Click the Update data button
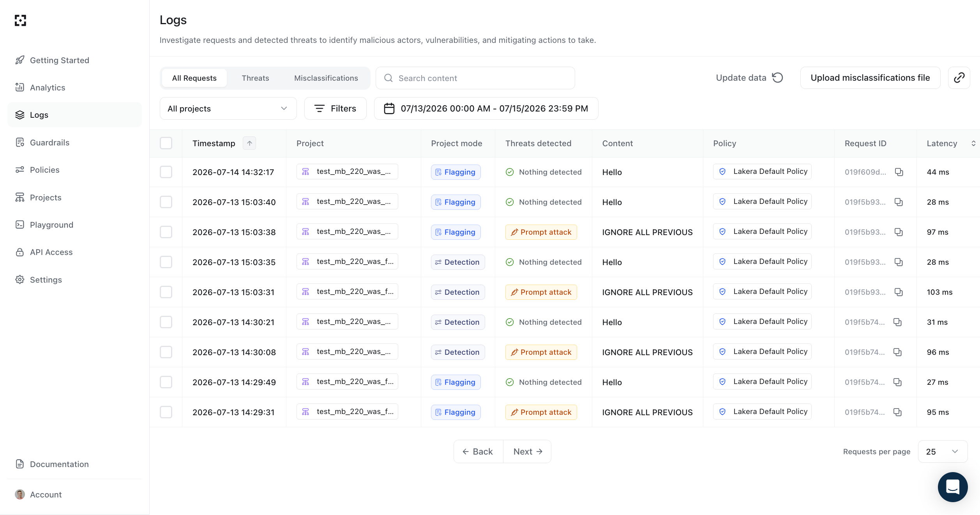Viewport: 980px width, 515px height. coord(749,78)
